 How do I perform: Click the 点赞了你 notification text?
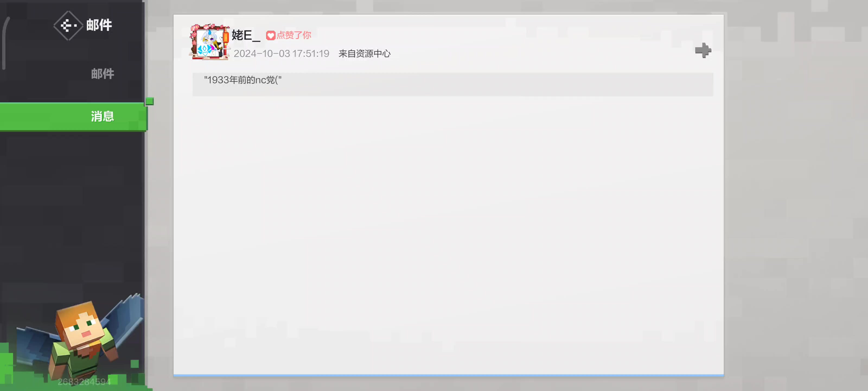293,35
